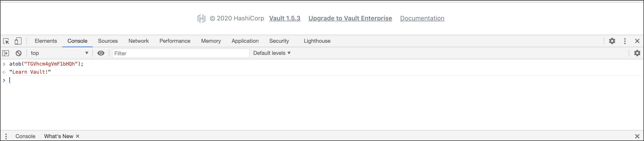Follow Upgrade to Vault Enterprise link
The width and height of the screenshot is (644, 141).
click(350, 18)
